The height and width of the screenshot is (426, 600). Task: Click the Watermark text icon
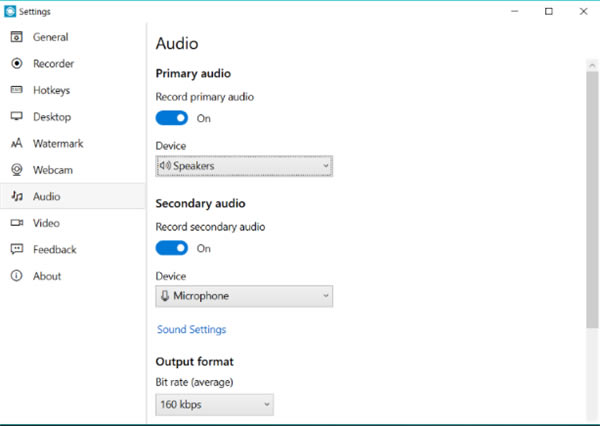pos(16,144)
